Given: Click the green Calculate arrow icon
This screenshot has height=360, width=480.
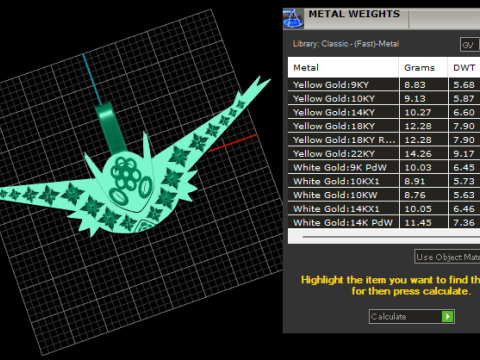Looking at the screenshot, I should pos(447,316).
